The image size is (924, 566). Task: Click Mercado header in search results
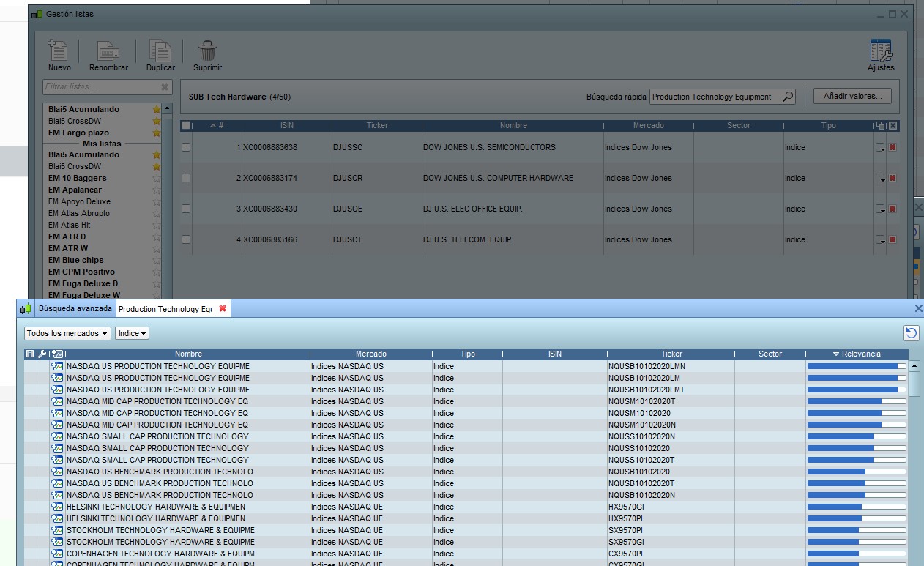[x=371, y=354]
